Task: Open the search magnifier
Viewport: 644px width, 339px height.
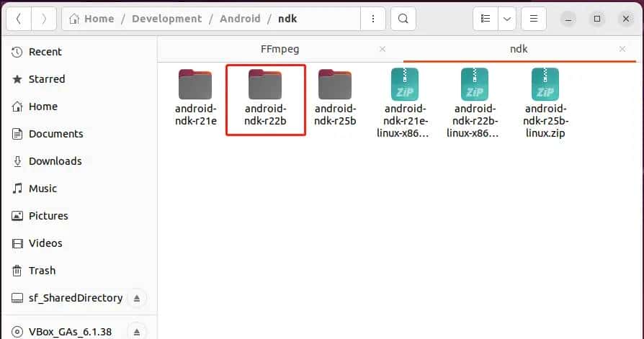Action: [x=403, y=19]
